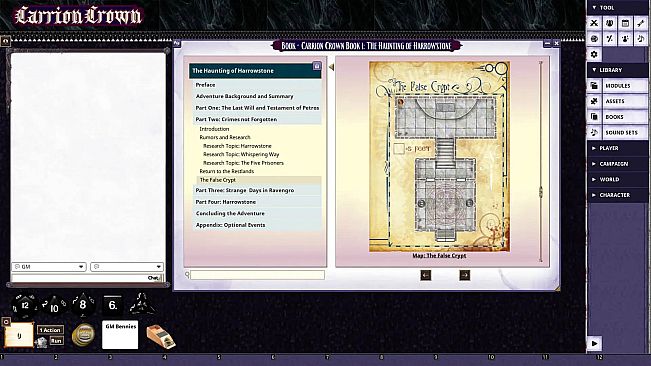Click the chat message input field
Viewport: 651px width, 366px height.
coord(79,278)
